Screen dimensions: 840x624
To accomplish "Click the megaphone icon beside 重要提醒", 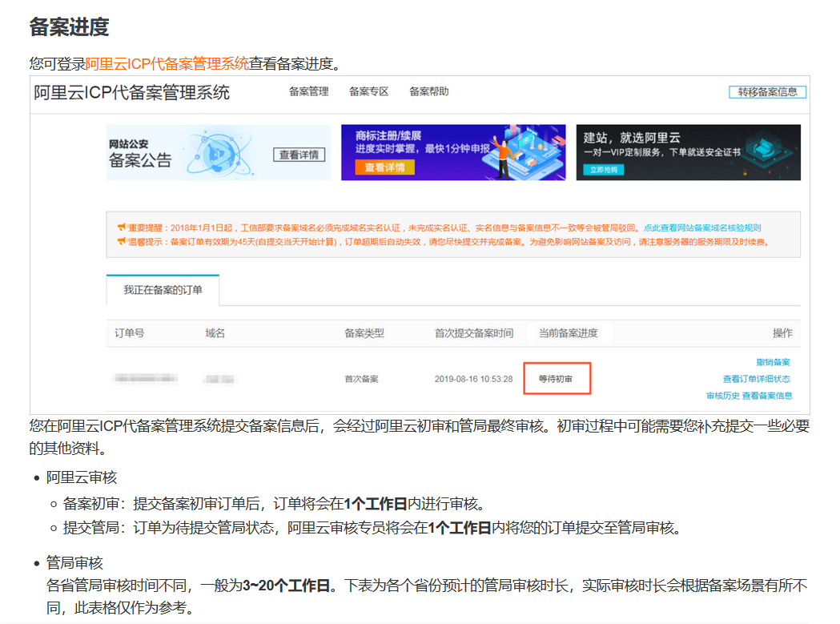I will 121,227.
